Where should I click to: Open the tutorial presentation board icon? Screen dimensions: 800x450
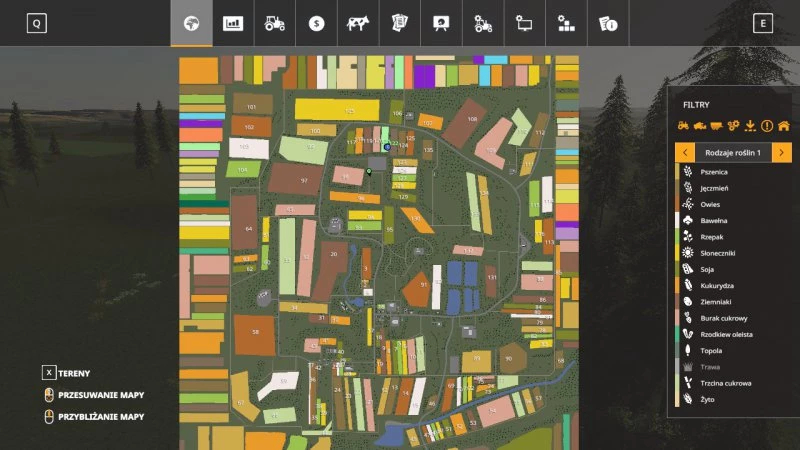[441, 23]
